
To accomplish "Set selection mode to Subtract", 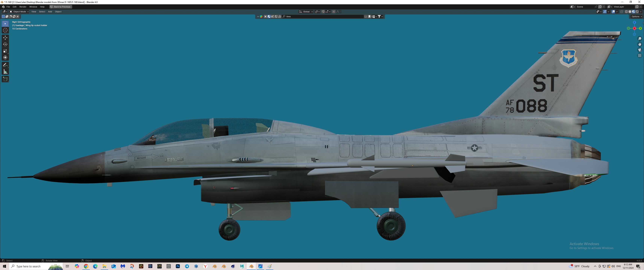I will click(x=10, y=16).
